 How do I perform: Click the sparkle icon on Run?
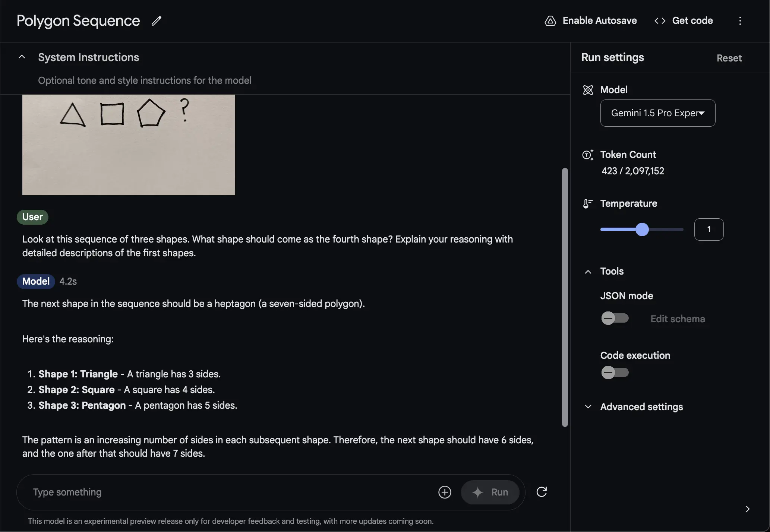tap(477, 492)
